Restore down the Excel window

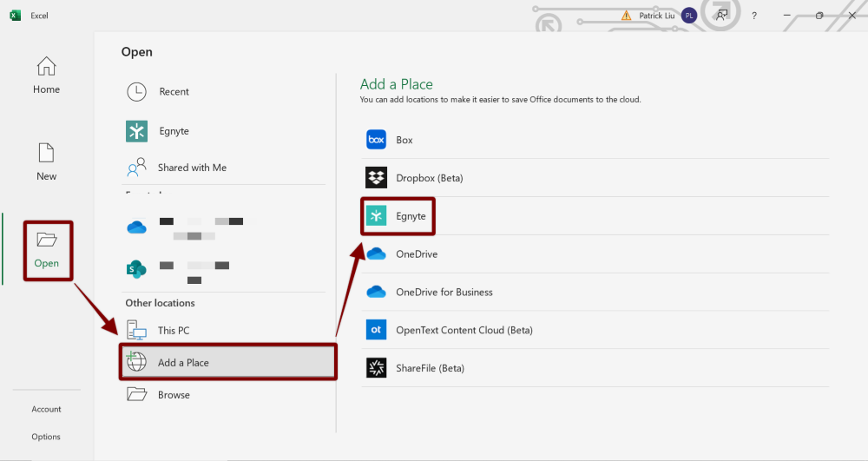point(819,16)
